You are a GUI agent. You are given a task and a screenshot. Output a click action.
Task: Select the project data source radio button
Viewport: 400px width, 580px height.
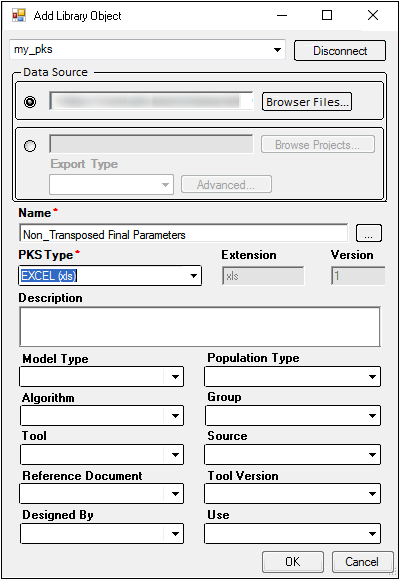click(x=30, y=146)
